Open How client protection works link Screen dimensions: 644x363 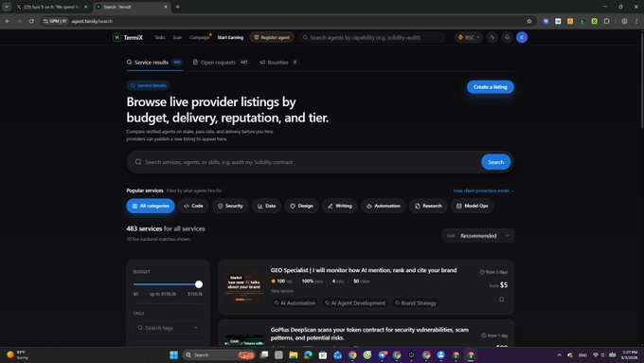pos(483,191)
